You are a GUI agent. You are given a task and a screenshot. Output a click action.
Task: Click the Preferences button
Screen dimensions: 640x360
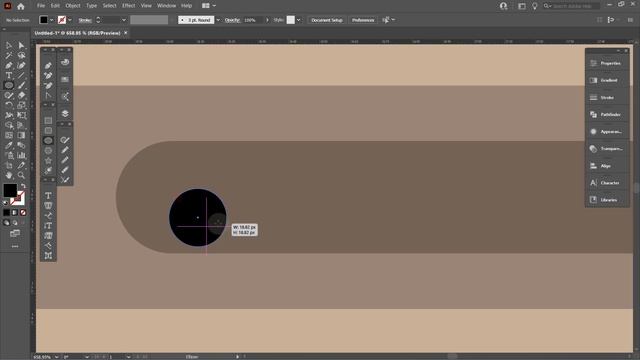tap(363, 20)
